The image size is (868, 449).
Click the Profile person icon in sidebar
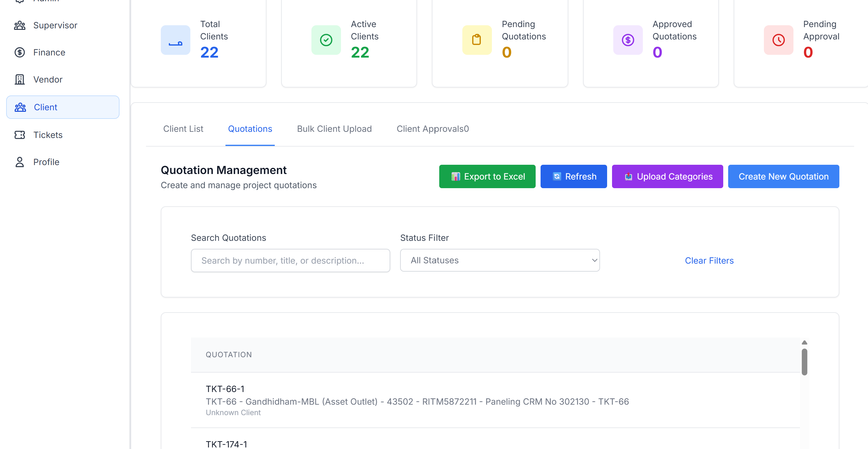pos(19,162)
